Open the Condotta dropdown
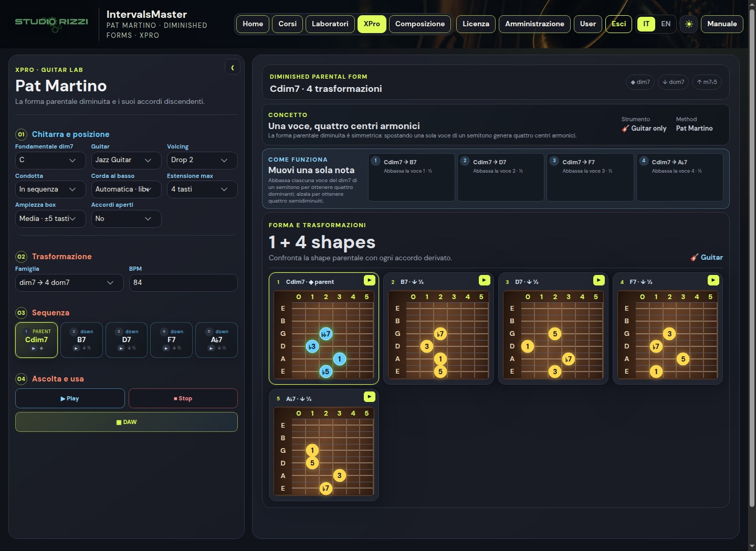This screenshot has width=756, height=551. tap(50, 189)
